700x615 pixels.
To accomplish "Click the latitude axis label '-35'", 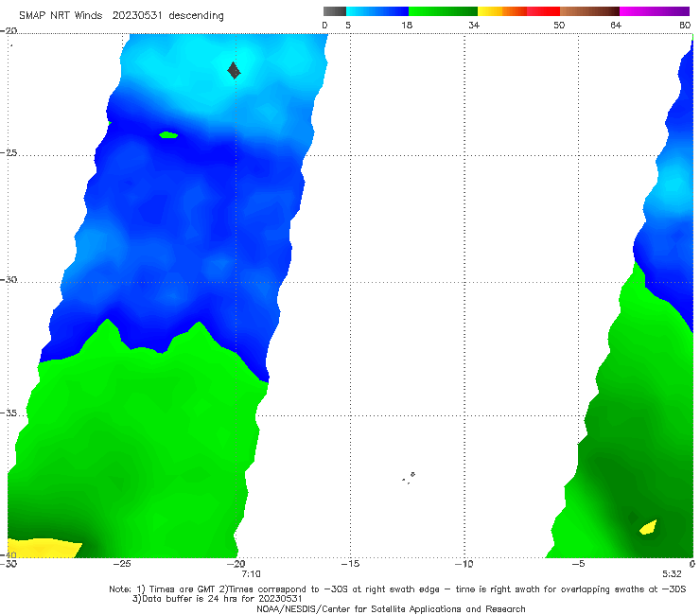I will click(x=9, y=413).
